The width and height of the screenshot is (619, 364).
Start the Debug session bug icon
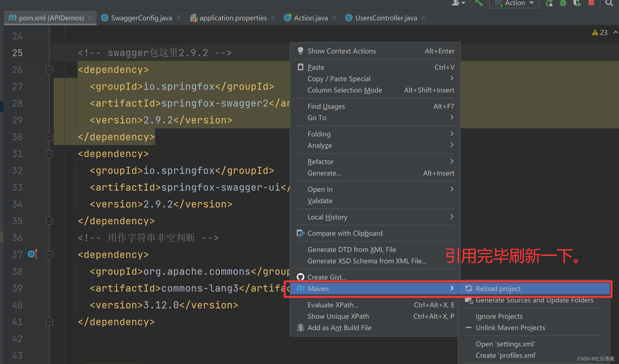point(563,4)
